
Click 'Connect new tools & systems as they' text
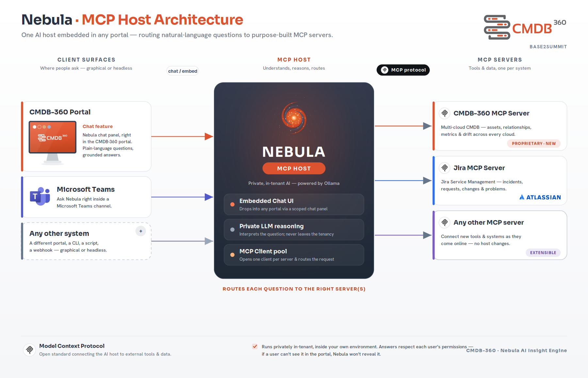[481, 237]
